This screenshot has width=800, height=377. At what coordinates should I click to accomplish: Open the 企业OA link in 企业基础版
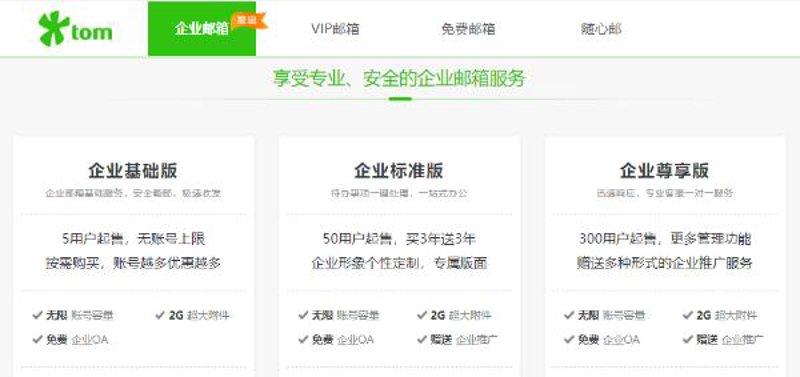[x=90, y=340]
